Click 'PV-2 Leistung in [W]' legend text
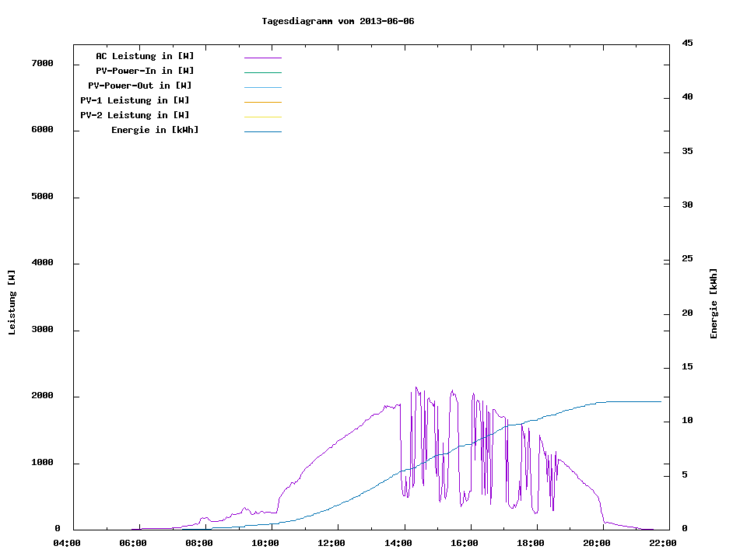747x560 pixels. pos(135,115)
